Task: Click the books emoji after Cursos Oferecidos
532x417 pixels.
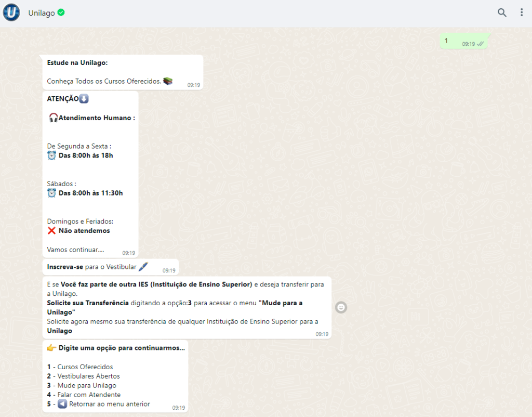Action: coord(168,81)
